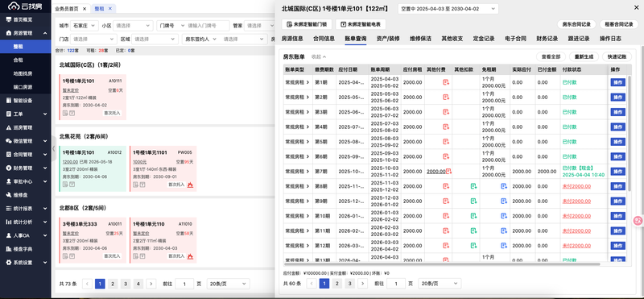Switch to the 房源信息 tab
Screen dimensions: 644x299
[292, 39]
